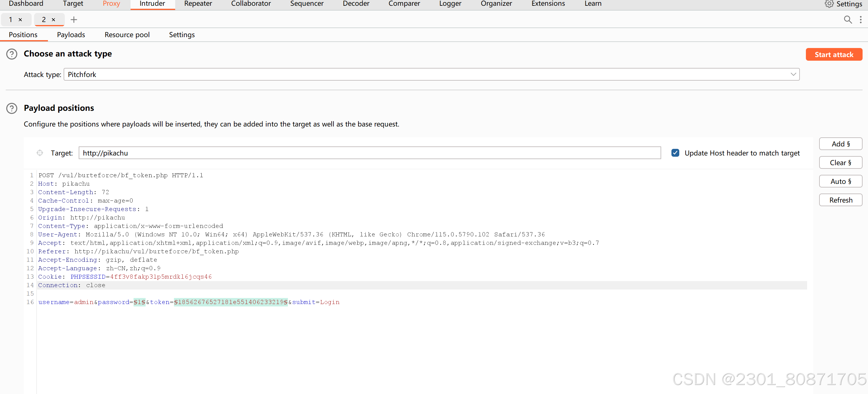This screenshot has width=868, height=394.
Task: Add a new Intruder tab with plus
Action: pyautogui.click(x=74, y=20)
